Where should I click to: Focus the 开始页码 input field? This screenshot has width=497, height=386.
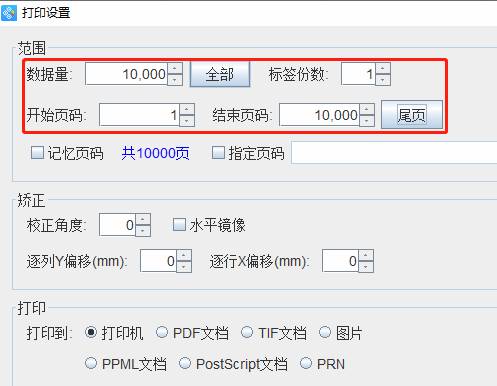point(139,115)
